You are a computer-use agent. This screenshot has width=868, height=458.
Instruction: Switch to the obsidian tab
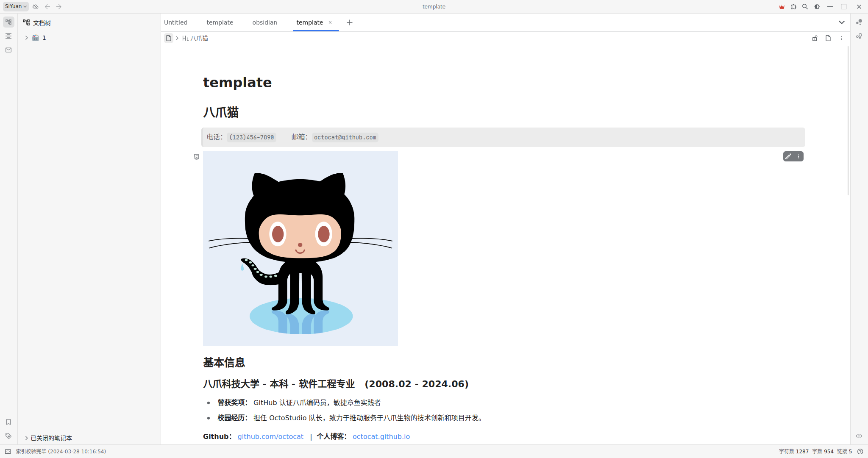pyautogui.click(x=264, y=22)
